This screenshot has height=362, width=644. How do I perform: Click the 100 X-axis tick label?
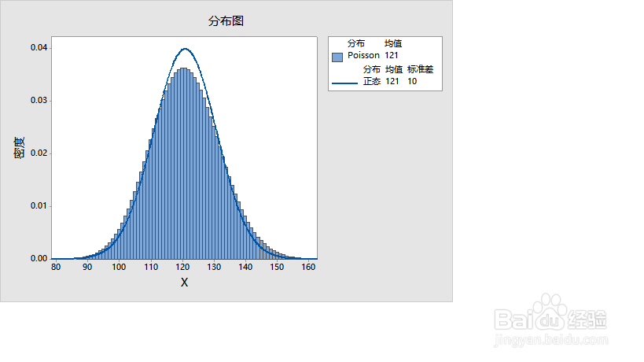point(119,267)
